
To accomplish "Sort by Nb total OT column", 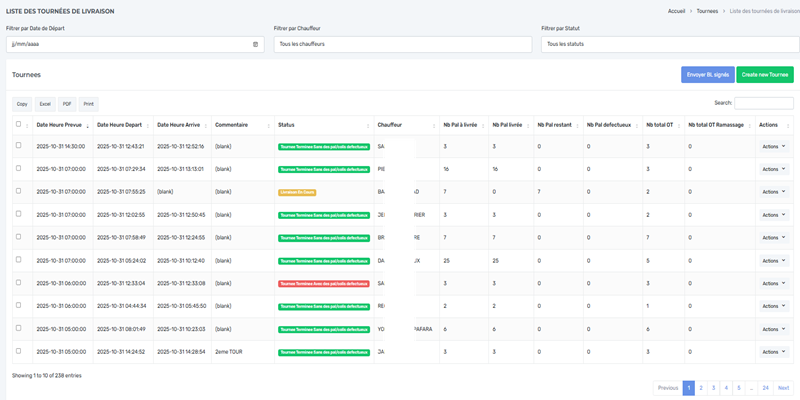I will (660, 125).
